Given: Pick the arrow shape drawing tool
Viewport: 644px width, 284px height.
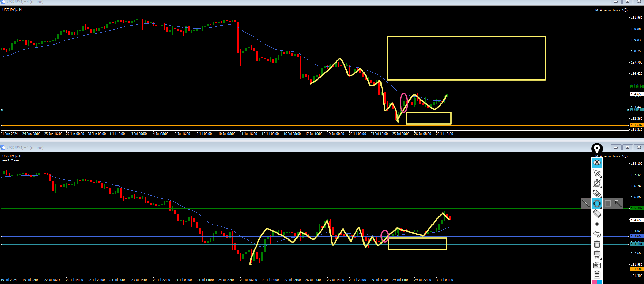Looking at the screenshot, I should 618,203.
